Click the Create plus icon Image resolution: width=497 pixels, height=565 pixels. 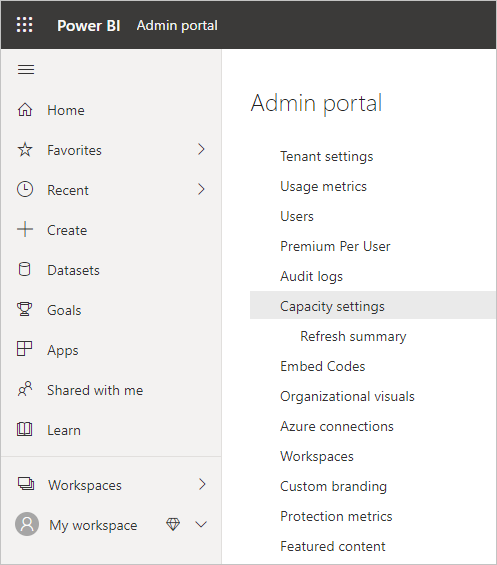[x=25, y=230]
